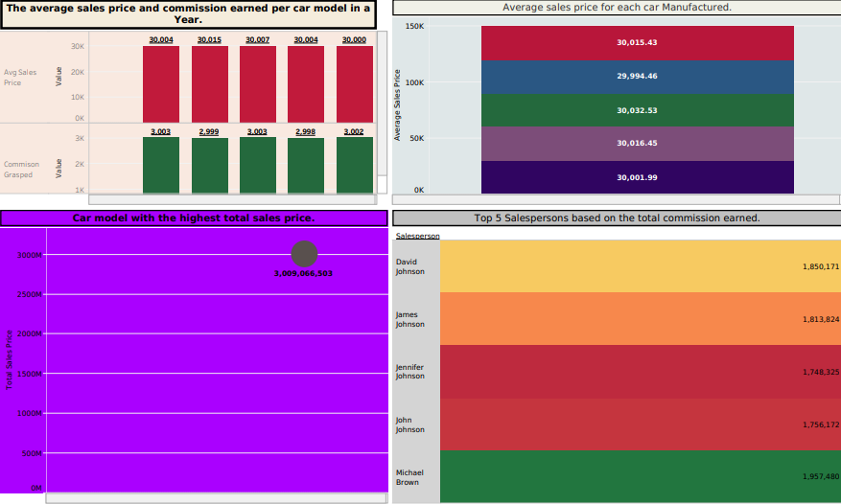841x504 pixels.
Task: Select Michael Brown's green commission bar
Action: (x=640, y=476)
